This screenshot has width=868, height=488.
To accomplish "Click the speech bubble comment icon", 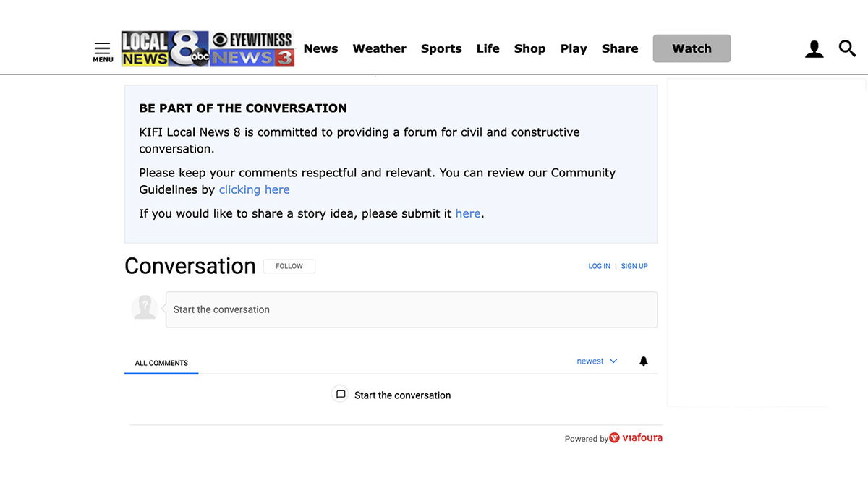I will point(341,395).
